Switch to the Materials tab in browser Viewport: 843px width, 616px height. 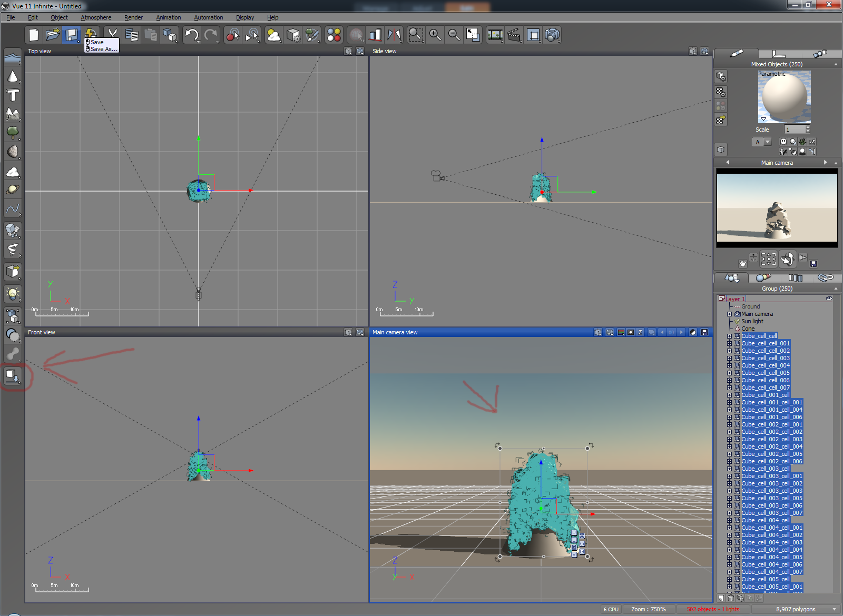coord(763,277)
